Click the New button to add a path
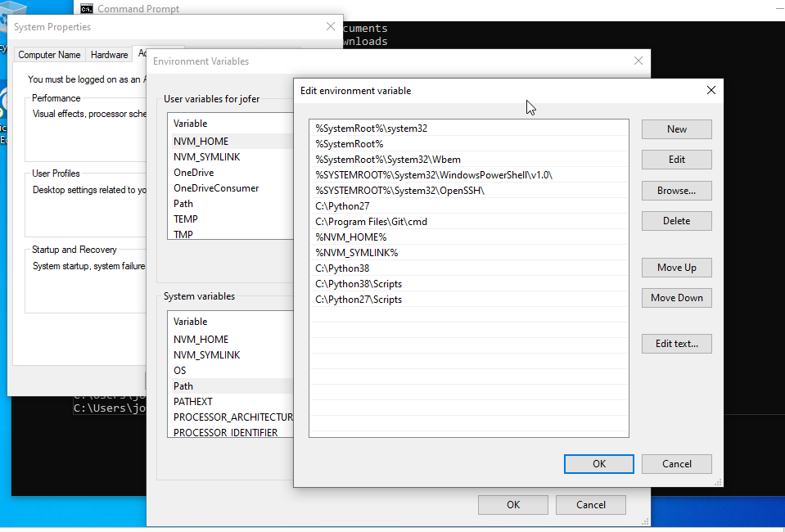The width and height of the screenshot is (785, 532). (676, 128)
